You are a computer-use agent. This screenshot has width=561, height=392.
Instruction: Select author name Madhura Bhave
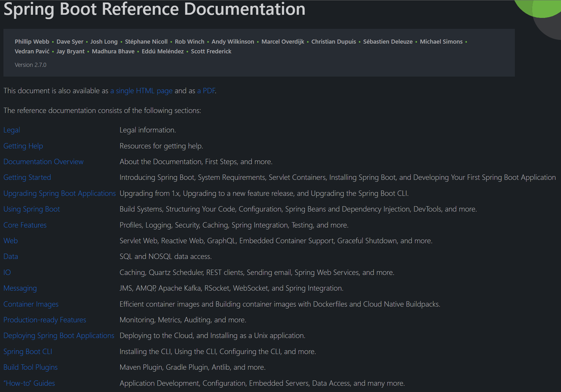click(x=113, y=51)
